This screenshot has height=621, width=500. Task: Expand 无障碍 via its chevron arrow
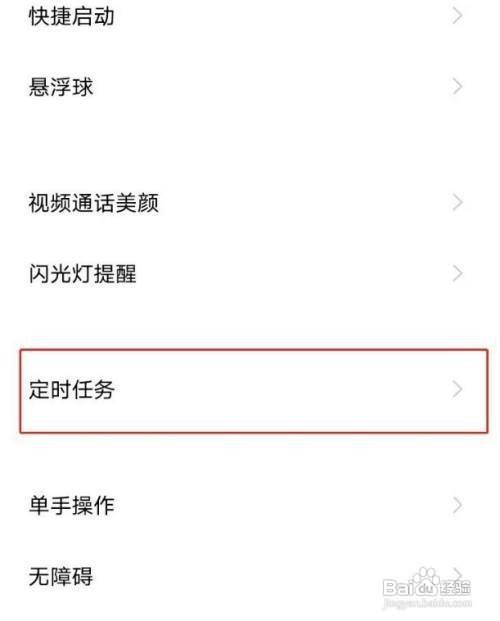(x=458, y=573)
